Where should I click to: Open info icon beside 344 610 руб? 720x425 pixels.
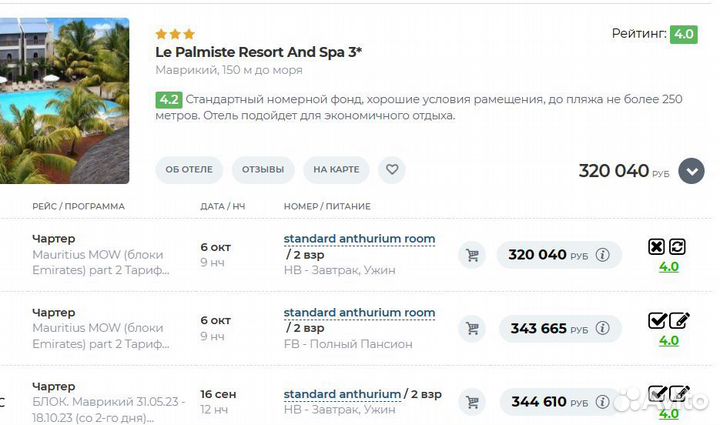coord(603,402)
